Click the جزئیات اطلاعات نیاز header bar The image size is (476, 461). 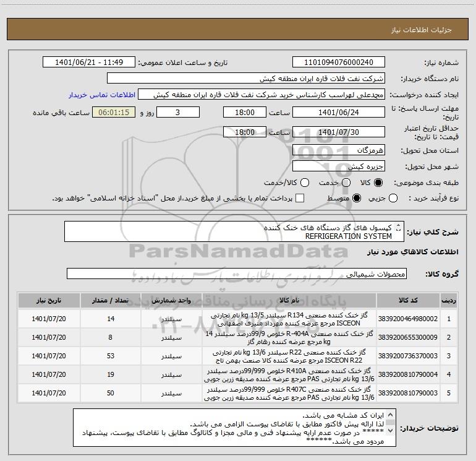pyautogui.click(x=237, y=29)
